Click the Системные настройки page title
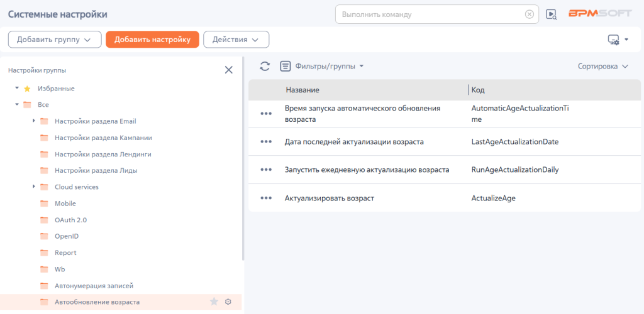644x314 pixels. tap(57, 14)
